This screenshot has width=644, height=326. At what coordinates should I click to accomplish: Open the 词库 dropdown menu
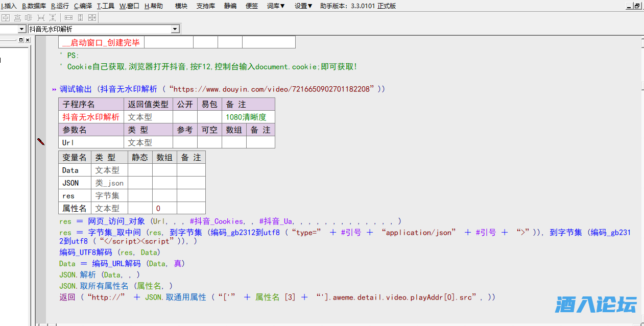(276, 6)
